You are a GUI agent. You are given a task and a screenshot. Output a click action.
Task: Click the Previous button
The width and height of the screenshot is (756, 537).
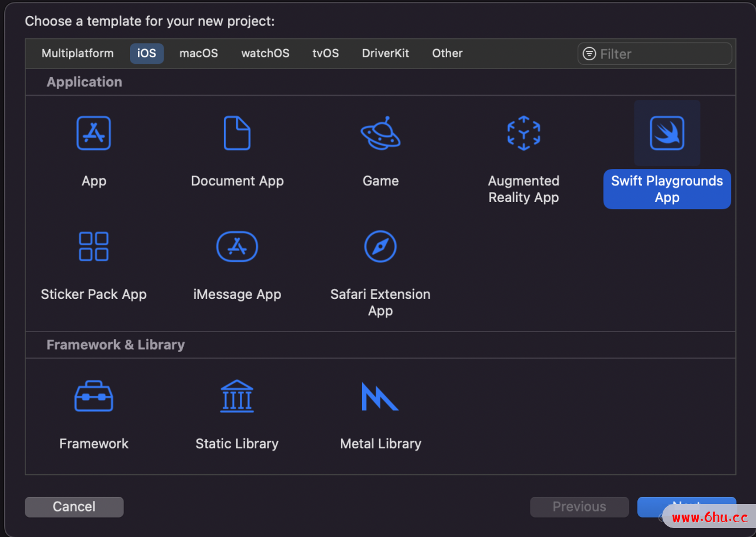tap(579, 506)
